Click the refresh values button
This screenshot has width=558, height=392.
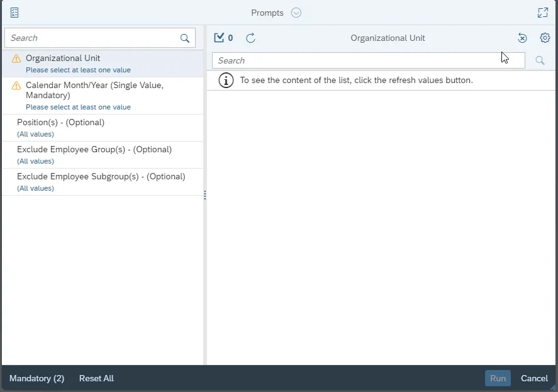tap(250, 38)
